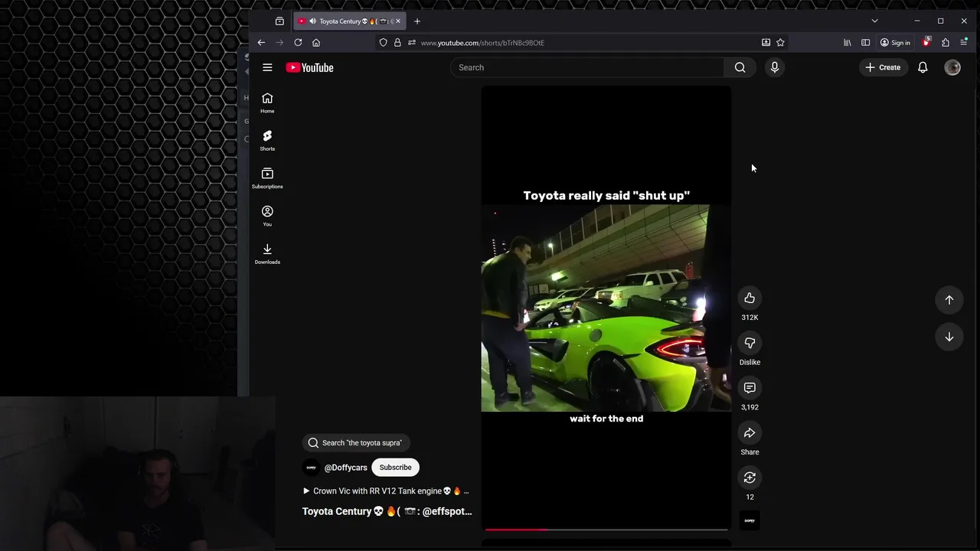
Task: Open Home in the YouTube sidebar
Action: (x=267, y=103)
